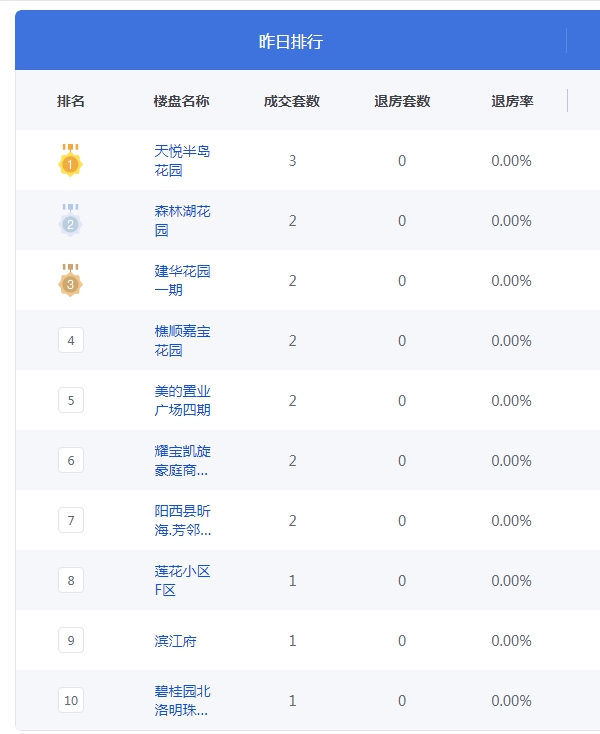Click the rank 10 number badge

71,700
